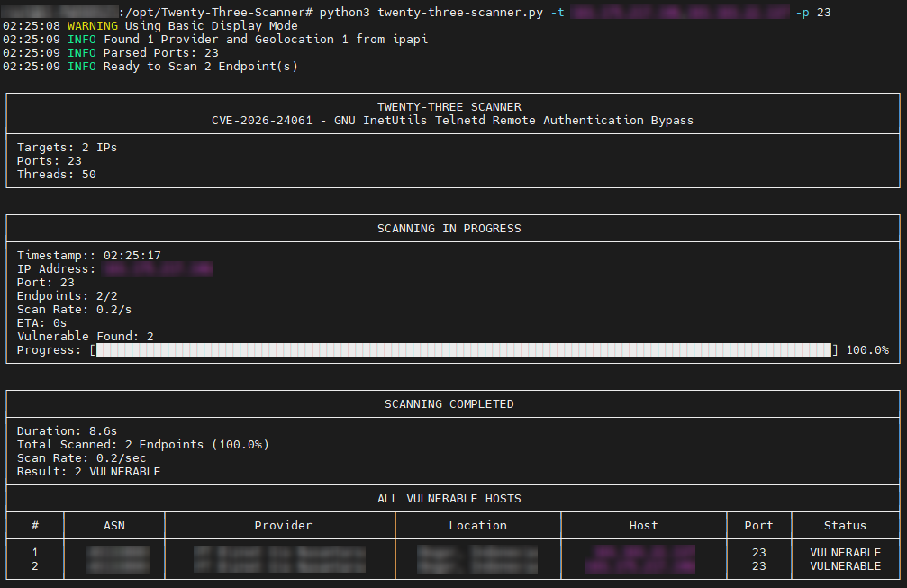Click VULNERABLE status in row 1
907x588 pixels.
click(845, 553)
